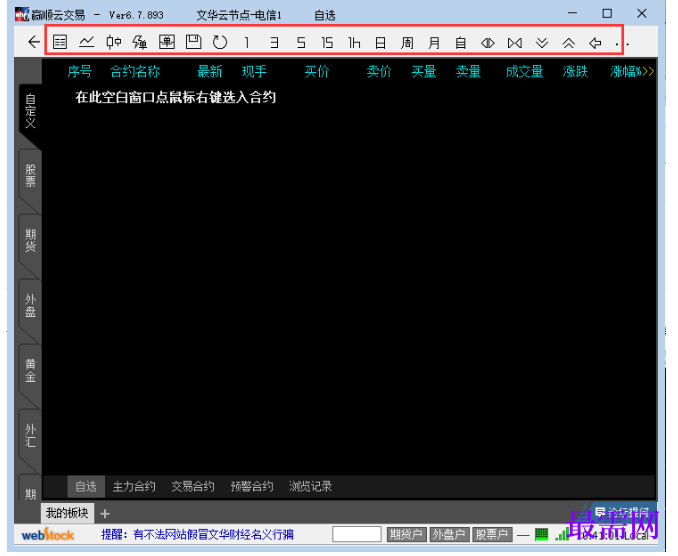Viewport: 678px width, 556px height.
Task: Select the 自定义 side tab
Action: (30, 111)
